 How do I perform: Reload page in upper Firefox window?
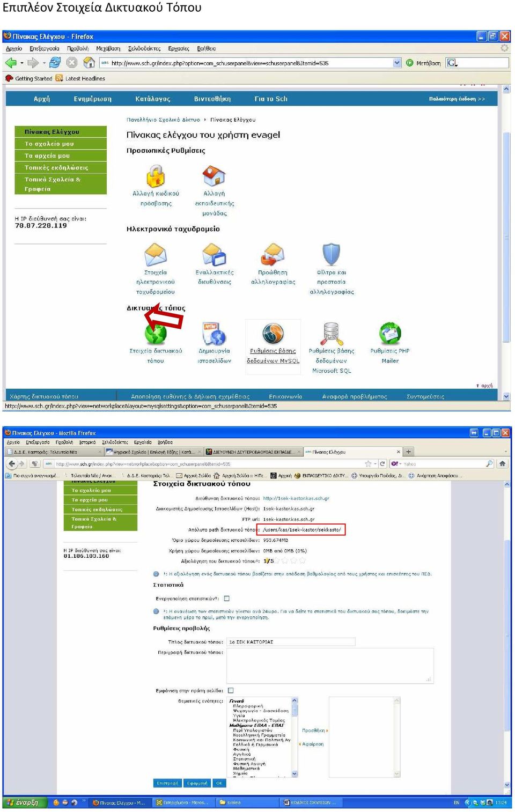point(55,63)
